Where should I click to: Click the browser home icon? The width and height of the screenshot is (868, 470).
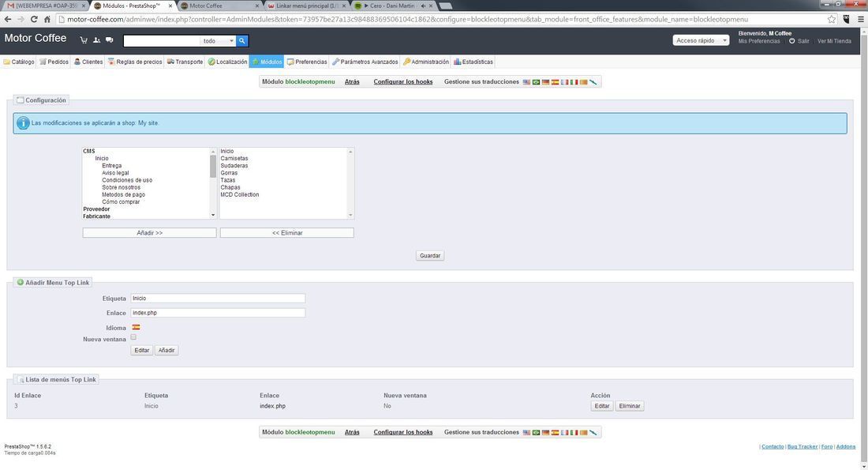click(47, 19)
